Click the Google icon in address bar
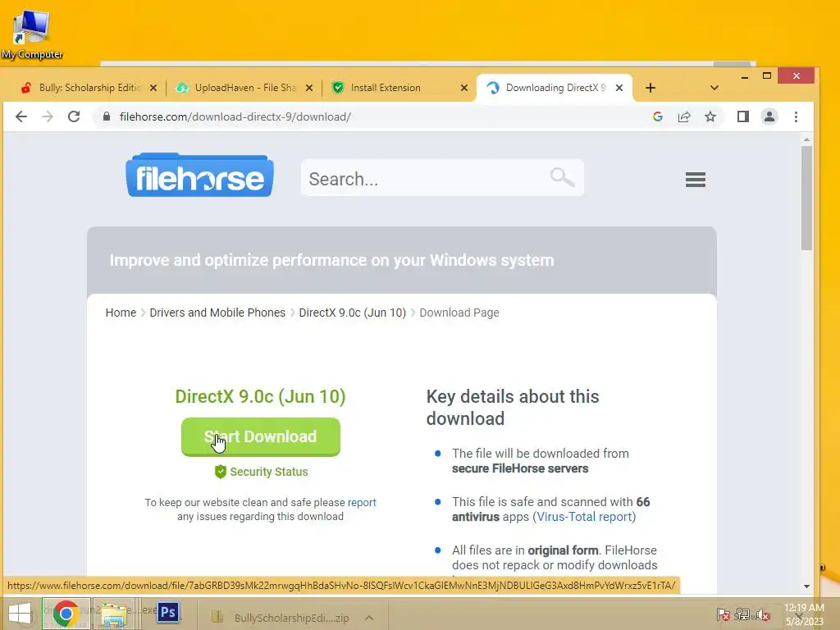This screenshot has width=840, height=630. click(x=658, y=116)
